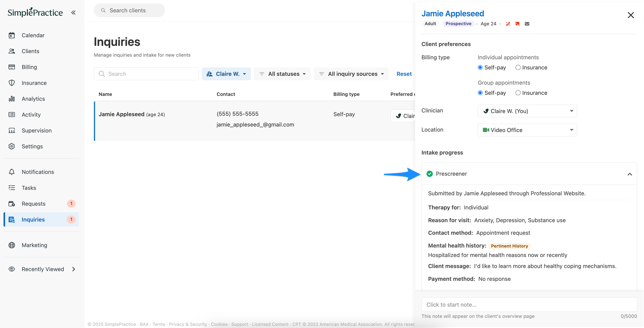644x328 pixels.
Task: Collapse the Prescreener section chevron
Action: click(630, 174)
